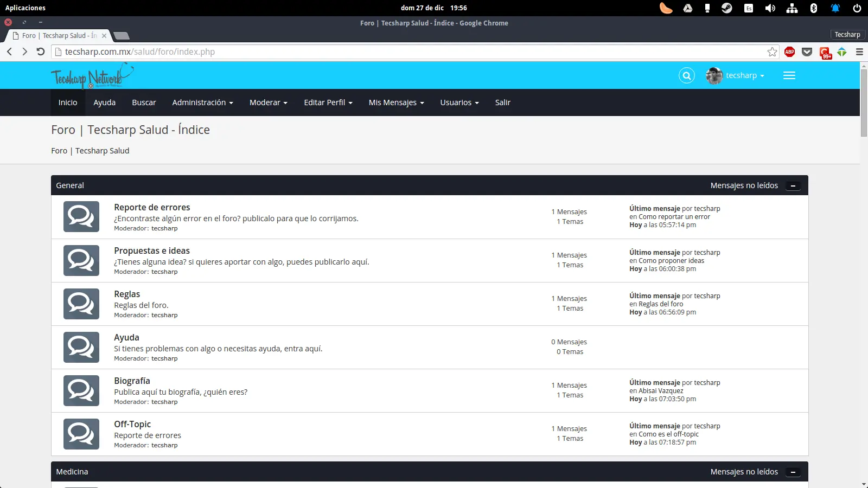Expand the Moderar dropdown menu

(268, 102)
